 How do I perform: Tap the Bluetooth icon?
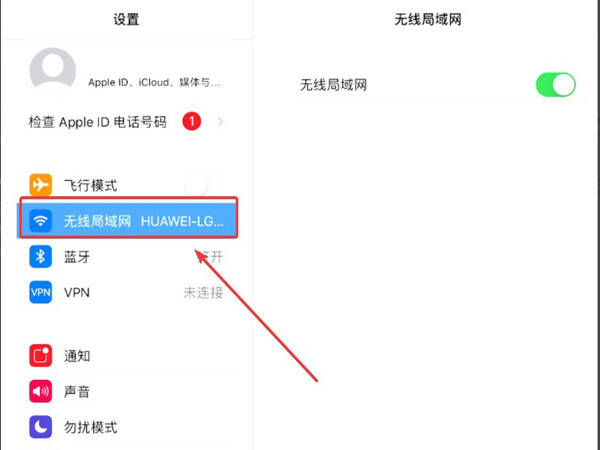click(x=41, y=256)
